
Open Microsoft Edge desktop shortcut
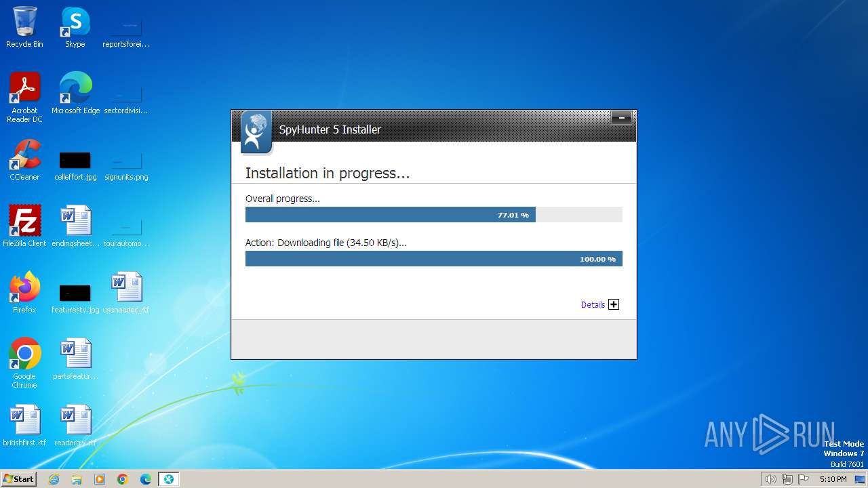75,94
